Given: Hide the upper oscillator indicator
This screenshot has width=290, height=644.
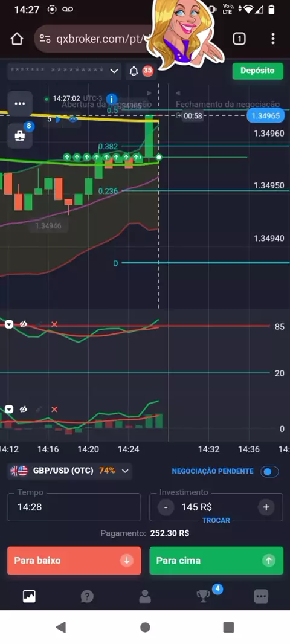Looking at the screenshot, I should (24, 324).
